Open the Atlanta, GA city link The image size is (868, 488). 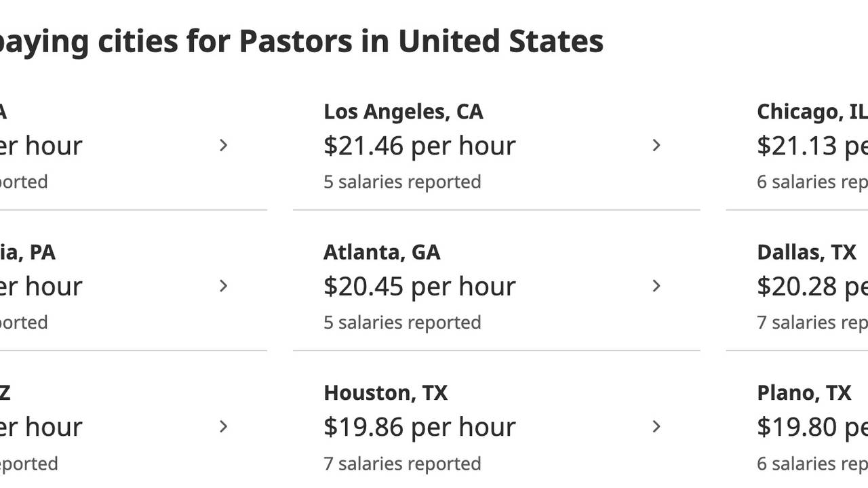(382, 251)
